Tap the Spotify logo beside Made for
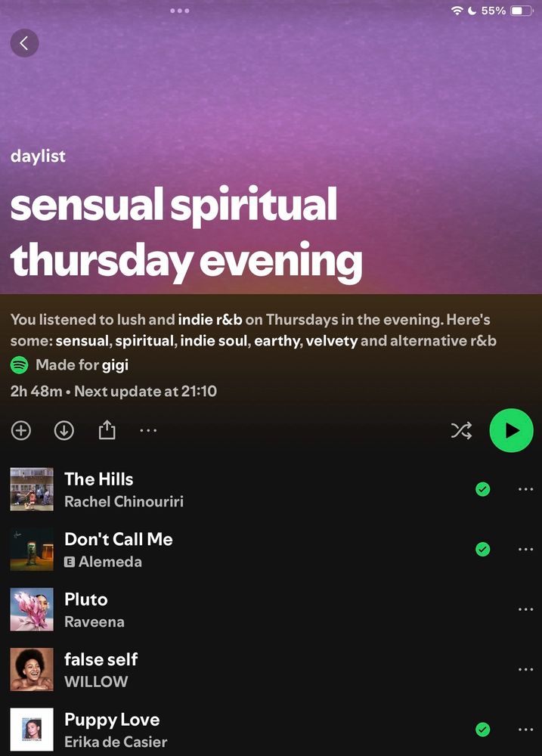The width and height of the screenshot is (542, 756). pos(20,365)
